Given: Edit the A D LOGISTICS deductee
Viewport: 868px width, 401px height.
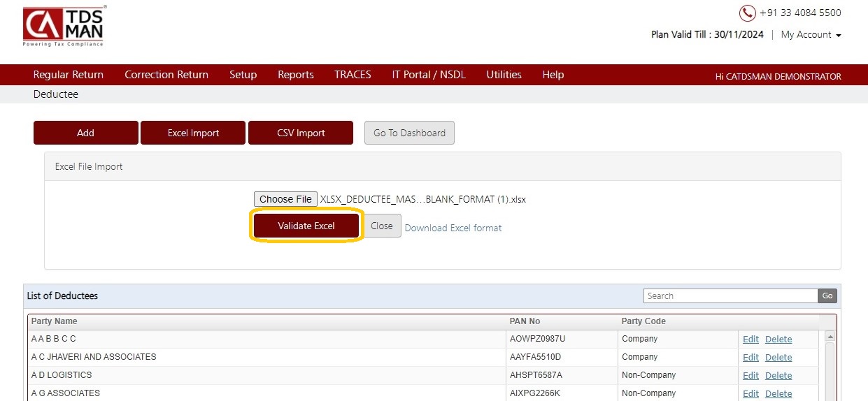Looking at the screenshot, I should tap(750, 375).
